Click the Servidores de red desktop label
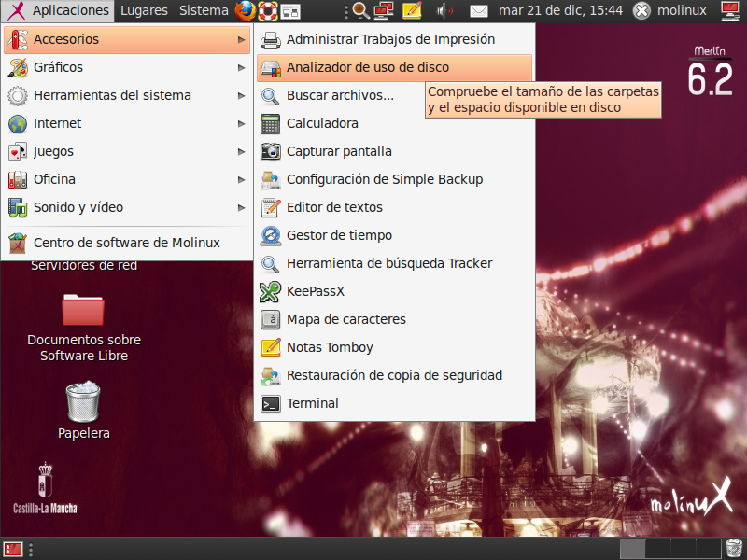 (x=84, y=266)
